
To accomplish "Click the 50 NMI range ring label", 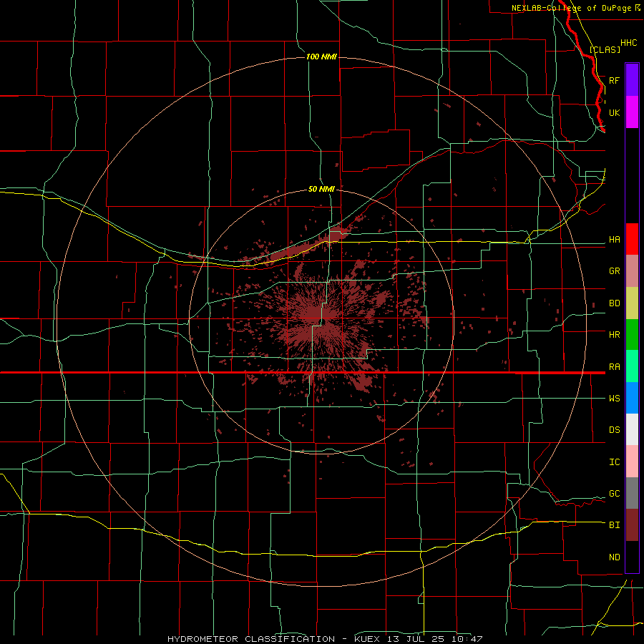I will [321, 189].
